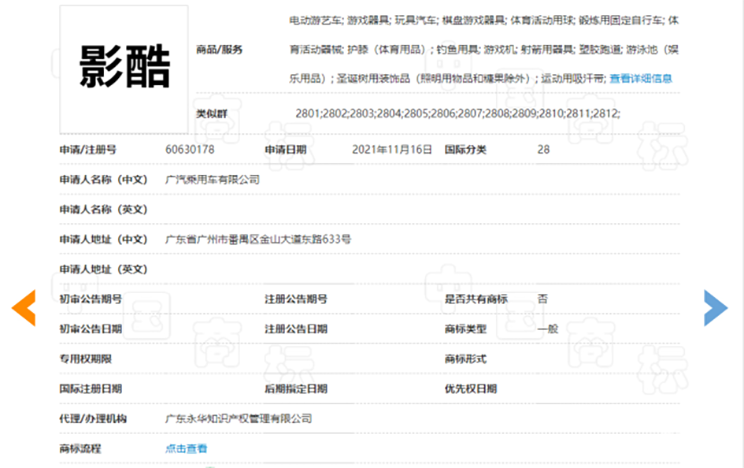Click the 初审公告期号 label
Screen dimensions: 744x468
tap(91, 299)
